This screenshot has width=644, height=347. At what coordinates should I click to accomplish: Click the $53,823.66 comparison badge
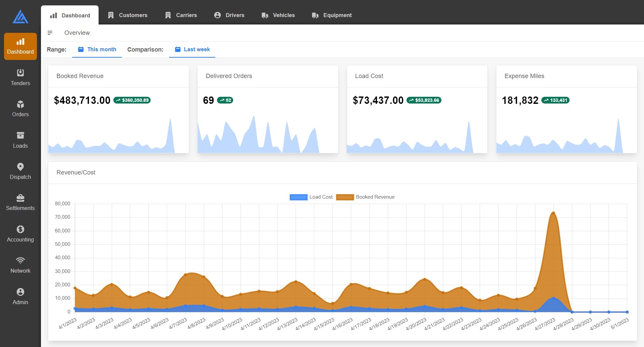[424, 100]
